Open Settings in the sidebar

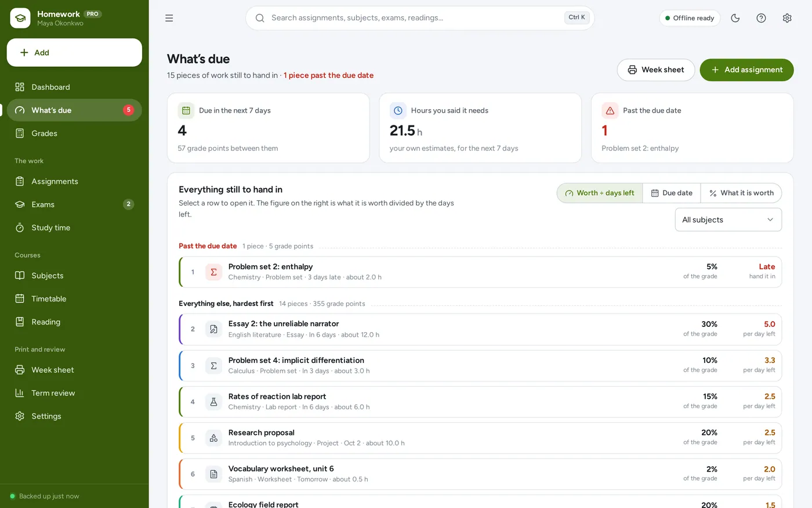[74, 416]
